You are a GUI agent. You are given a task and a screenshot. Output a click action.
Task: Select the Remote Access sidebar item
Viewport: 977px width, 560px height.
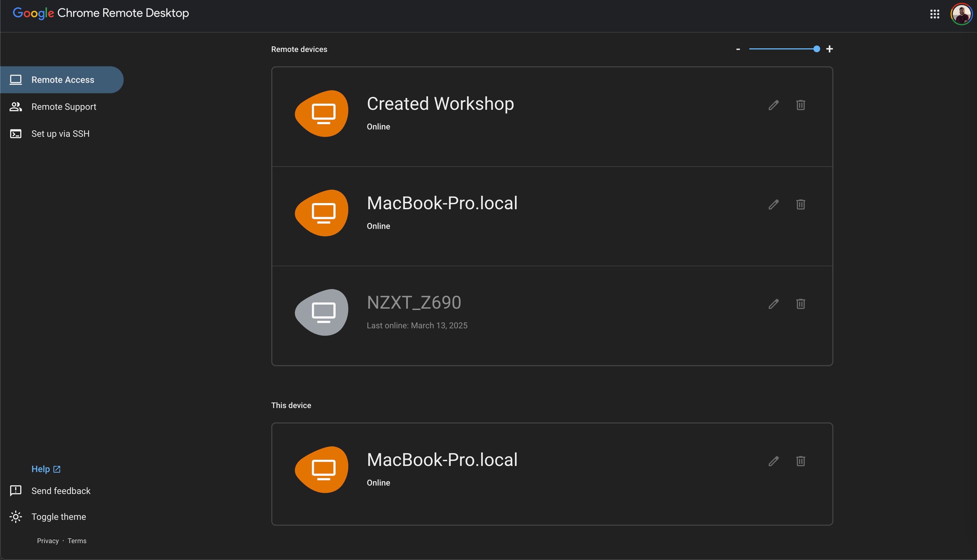pyautogui.click(x=62, y=79)
